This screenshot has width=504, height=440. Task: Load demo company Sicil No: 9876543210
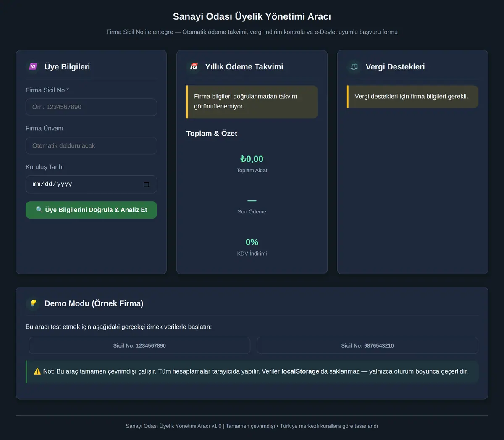(x=367, y=345)
